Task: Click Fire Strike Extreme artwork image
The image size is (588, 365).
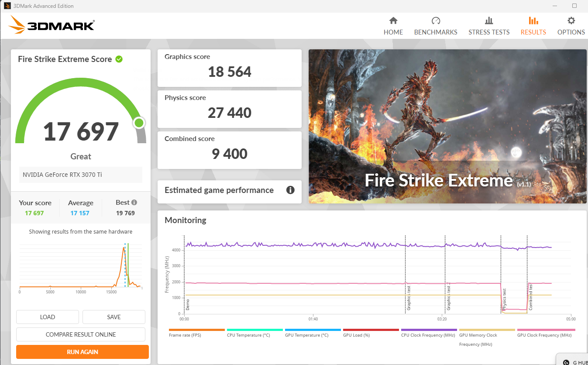Action: click(x=447, y=126)
